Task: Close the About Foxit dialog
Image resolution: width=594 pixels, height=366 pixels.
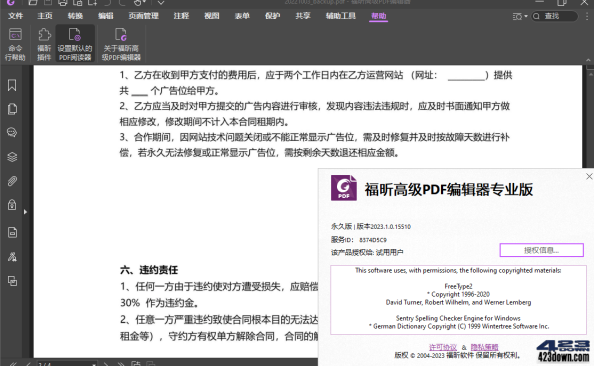Action: click(x=589, y=176)
